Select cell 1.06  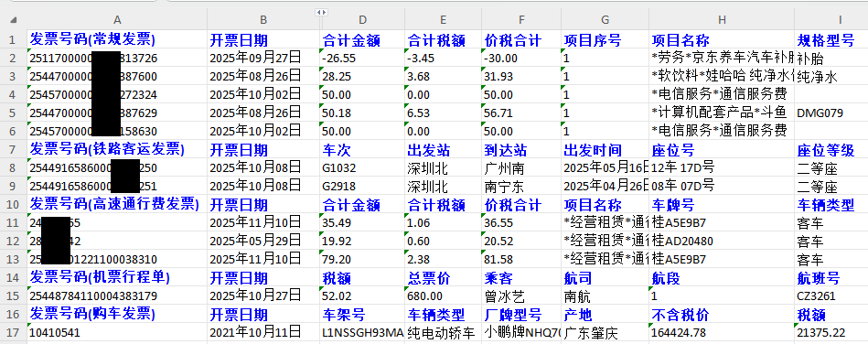pyautogui.click(x=443, y=222)
